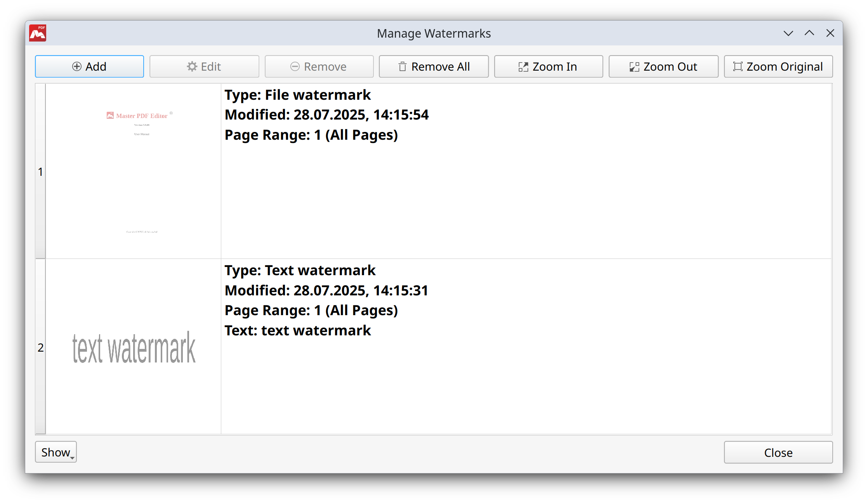
Task: Click the Zoom Out button
Action: pyautogui.click(x=663, y=67)
